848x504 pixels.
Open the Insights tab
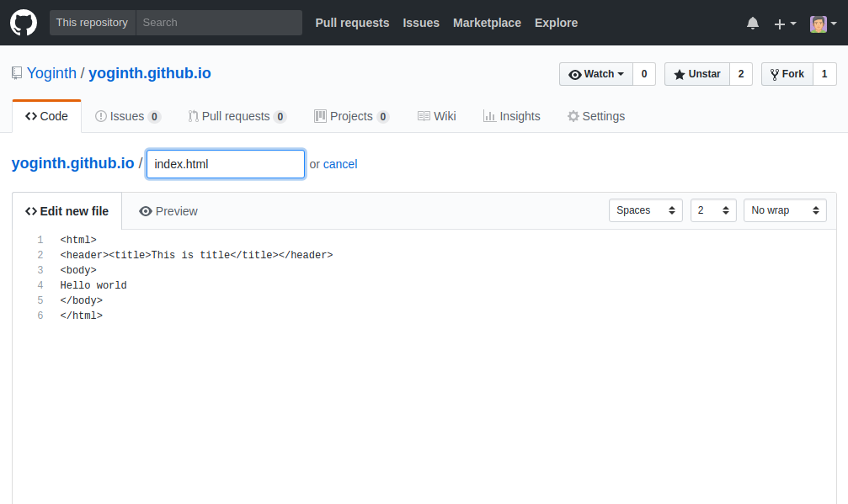point(512,116)
